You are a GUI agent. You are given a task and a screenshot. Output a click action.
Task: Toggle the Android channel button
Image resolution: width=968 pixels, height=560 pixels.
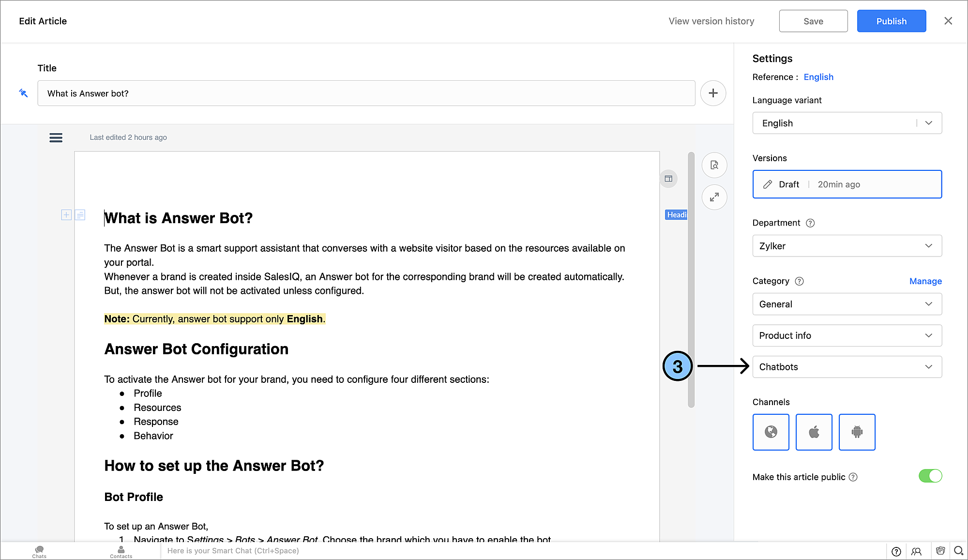pos(857,432)
